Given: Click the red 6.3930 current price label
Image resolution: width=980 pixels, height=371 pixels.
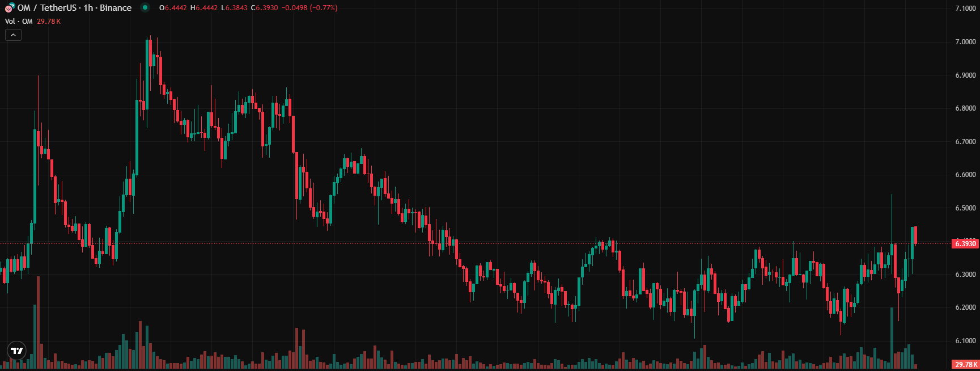Looking at the screenshot, I should tap(965, 244).
